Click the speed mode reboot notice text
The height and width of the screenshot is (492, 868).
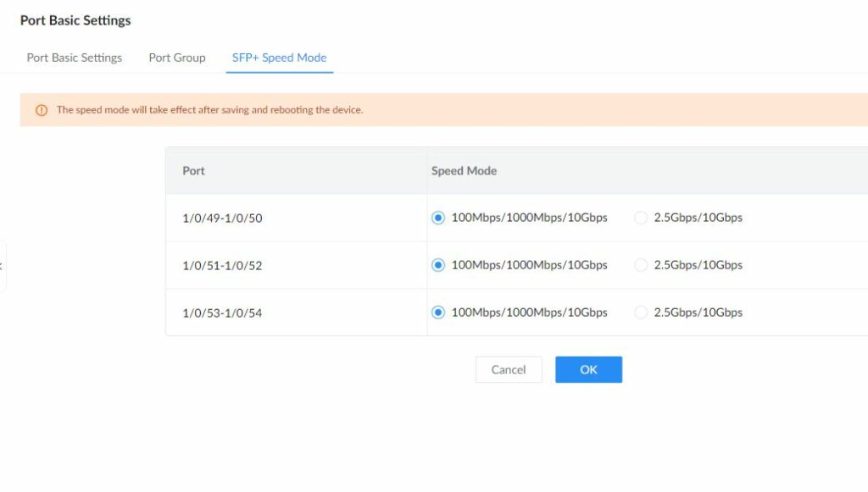(210, 110)
